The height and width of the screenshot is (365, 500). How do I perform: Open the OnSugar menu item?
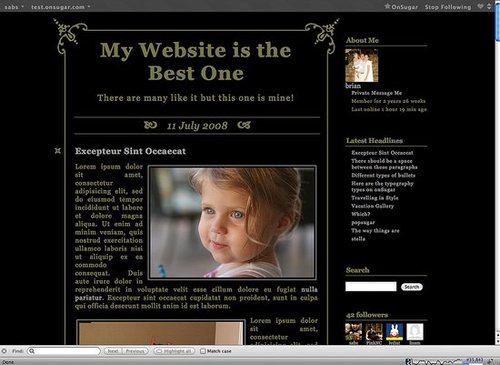pyautogui.click(x=404, y=7)
